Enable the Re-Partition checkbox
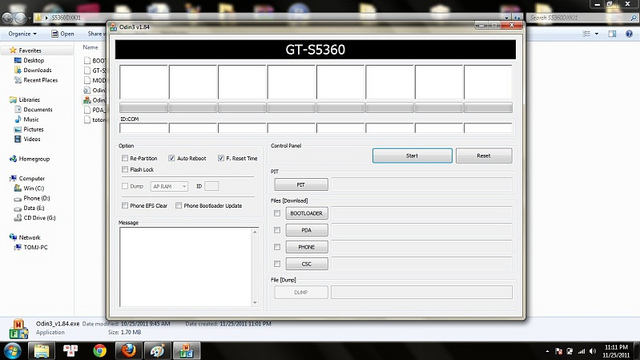The width and height of the screenshot is (640, 360). point(125,158)
